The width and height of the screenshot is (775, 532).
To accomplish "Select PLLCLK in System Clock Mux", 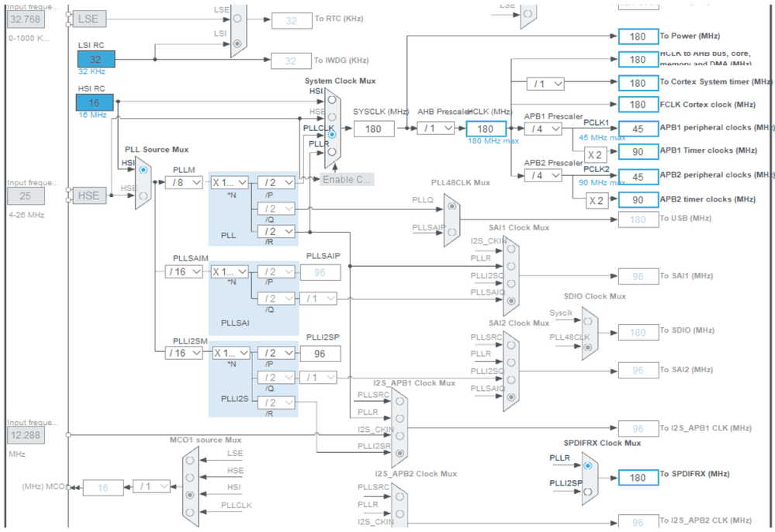I will point(332,134).
